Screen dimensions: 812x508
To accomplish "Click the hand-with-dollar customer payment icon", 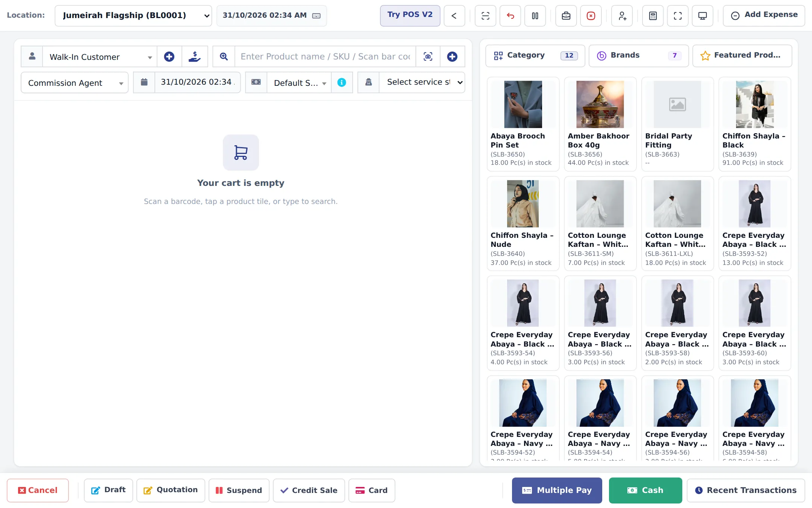I will (195, 57).
